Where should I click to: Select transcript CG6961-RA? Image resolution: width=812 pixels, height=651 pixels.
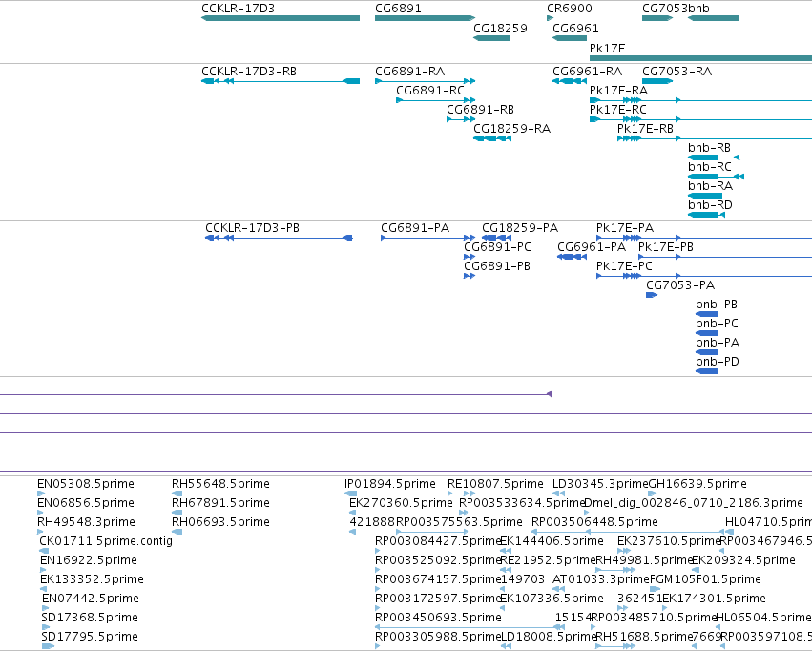[x=570, y=81]
